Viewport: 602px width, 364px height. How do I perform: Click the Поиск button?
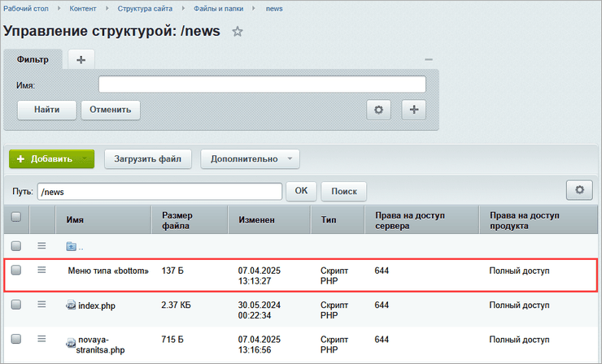pos(344,191)
